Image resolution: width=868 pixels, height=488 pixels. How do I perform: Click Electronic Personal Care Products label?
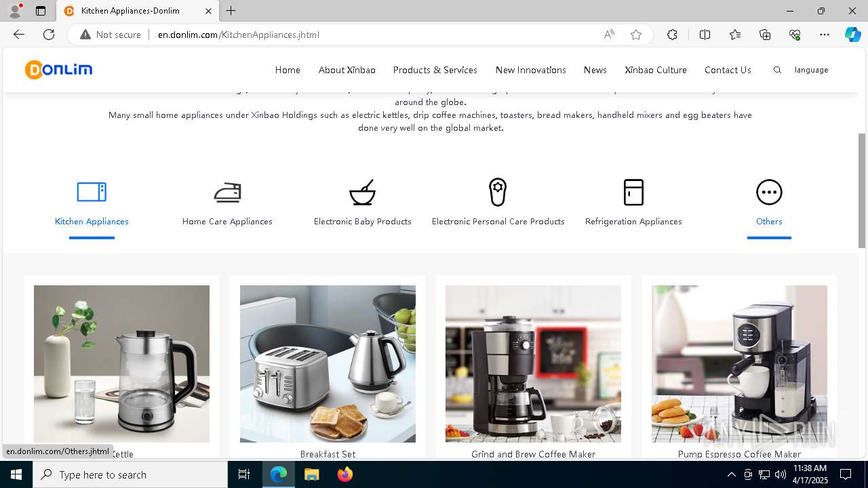[x=498, y=221]
